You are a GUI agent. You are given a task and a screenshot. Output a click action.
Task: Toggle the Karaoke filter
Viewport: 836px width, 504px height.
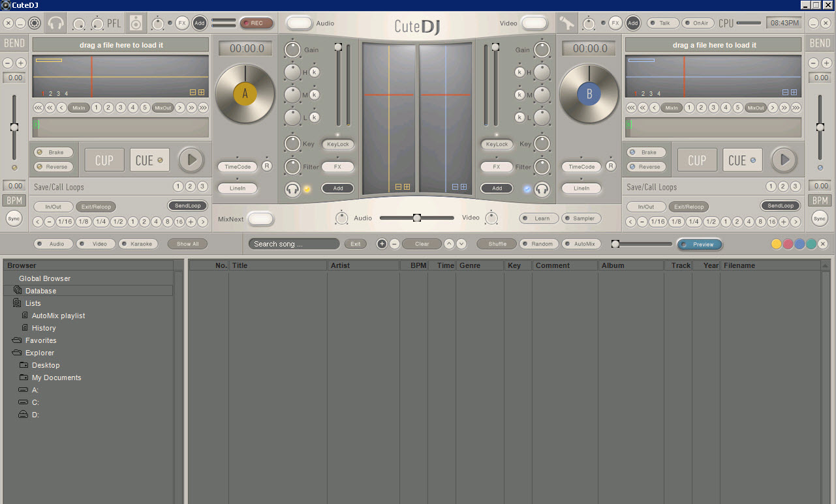138,244
